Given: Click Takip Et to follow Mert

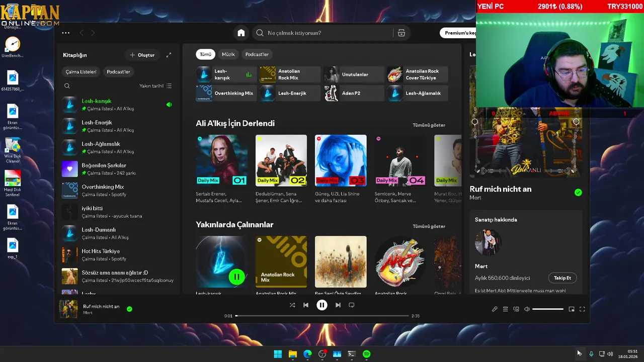Looking at the screenshot, I should click(x=562, y=278).
